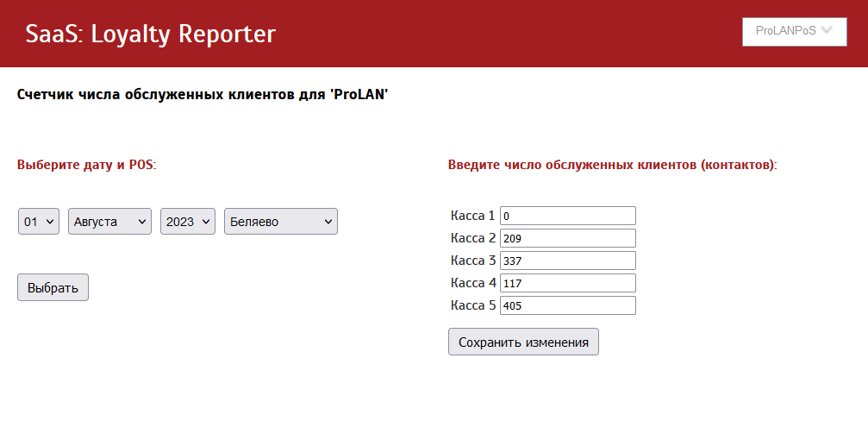Click the chevron arrow on Беляево selector
This screenshot has height=421, width=868.
[x=328, y=222]
